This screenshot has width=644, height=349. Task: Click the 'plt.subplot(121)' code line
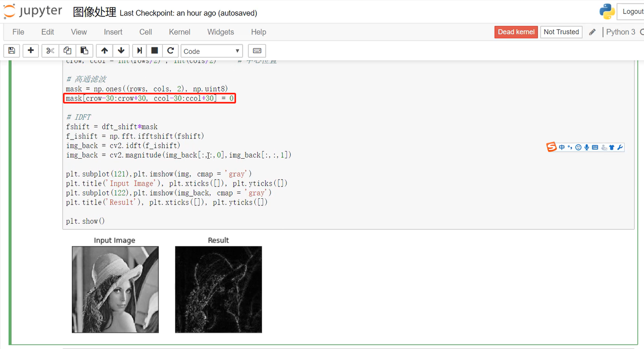pyautogui.click(x=159, y=174)
